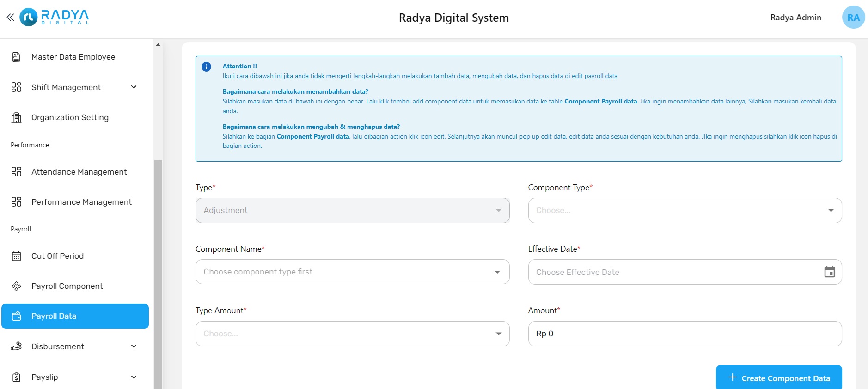Click the Organization Setting building icon
The width and height of the screenshot is (868, 389).
pyautogui.click(x=16, y=117)
